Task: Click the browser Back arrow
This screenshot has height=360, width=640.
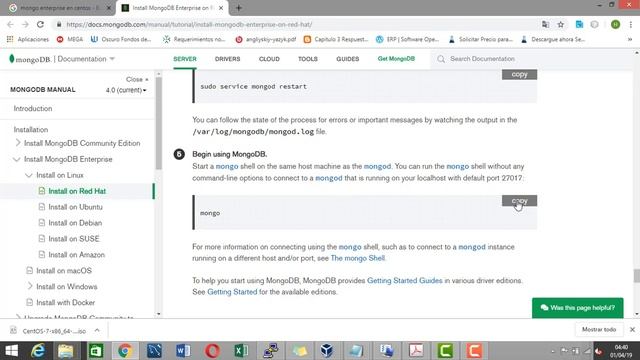Action: [x=10, y=24]
